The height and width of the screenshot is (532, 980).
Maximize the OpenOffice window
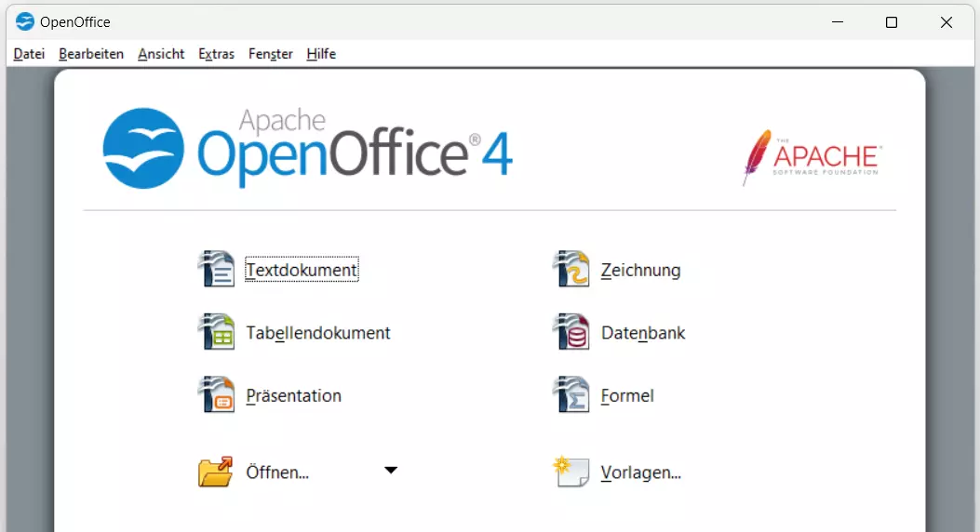point(892,21)
